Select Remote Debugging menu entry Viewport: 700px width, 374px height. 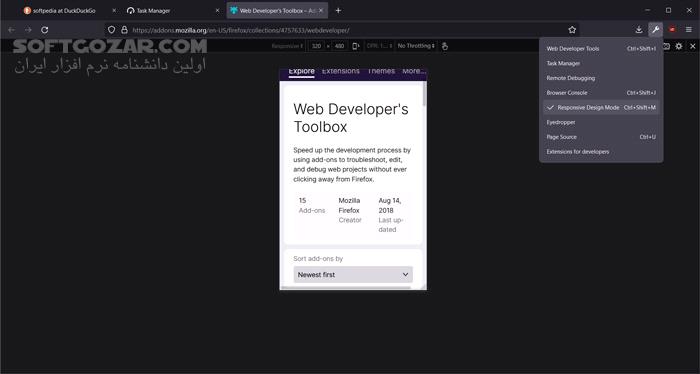click(601, 78)
